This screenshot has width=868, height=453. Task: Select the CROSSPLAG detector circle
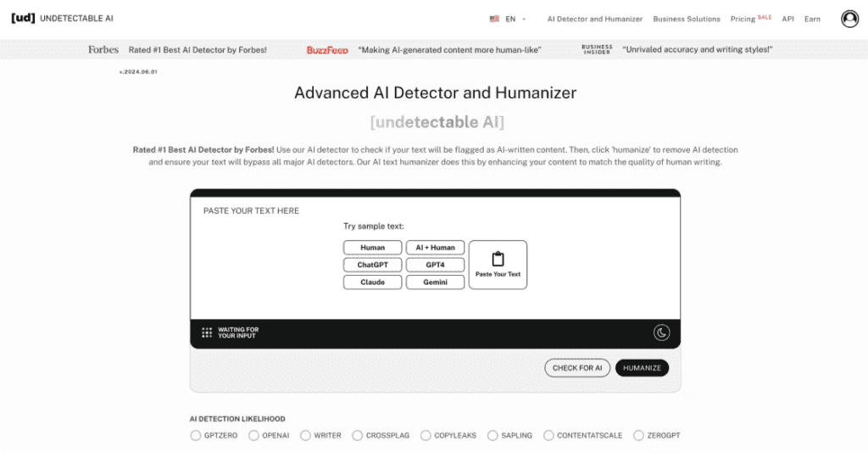click(358, 435)
